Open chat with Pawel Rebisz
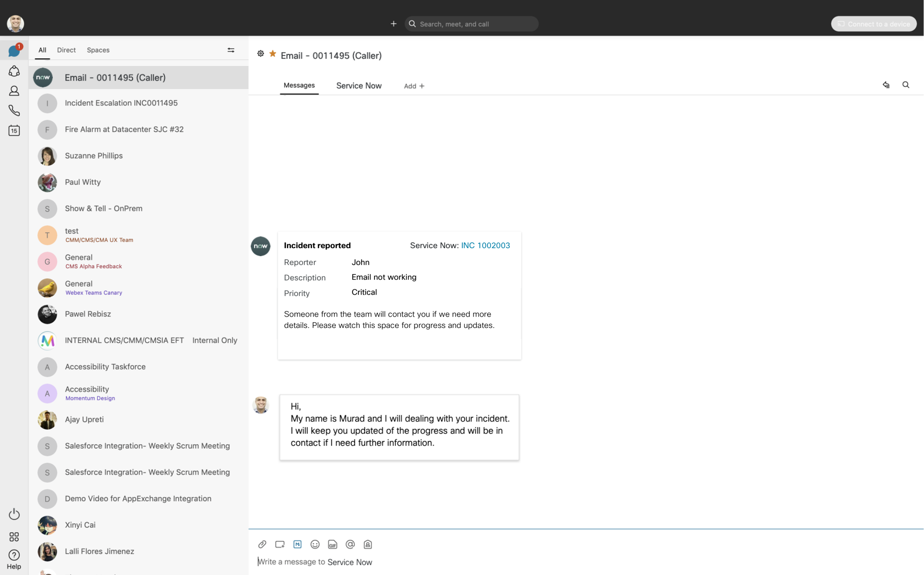924x575 pixels. click(139, 314)
